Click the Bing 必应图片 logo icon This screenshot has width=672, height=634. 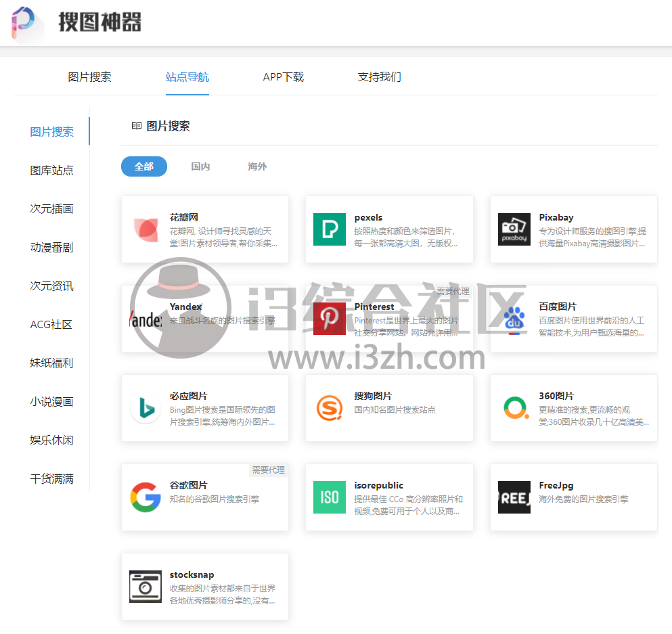145,408
